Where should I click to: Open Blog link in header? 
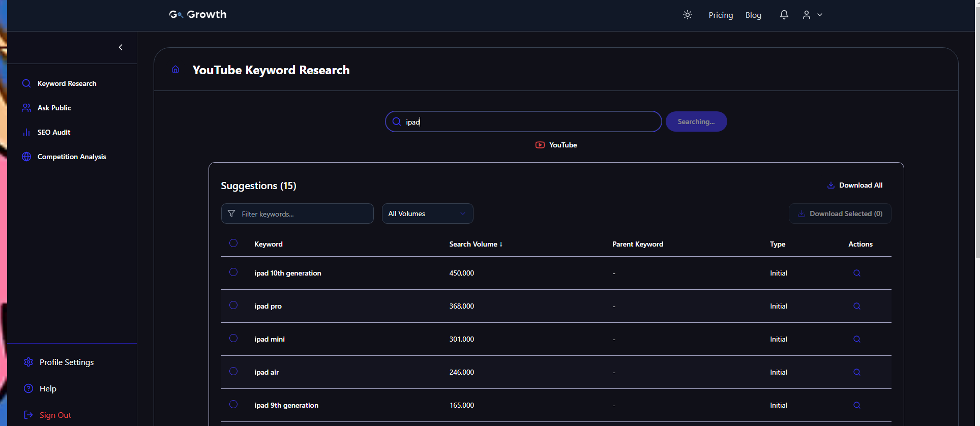pyautogui.click(x=753, y=15)
